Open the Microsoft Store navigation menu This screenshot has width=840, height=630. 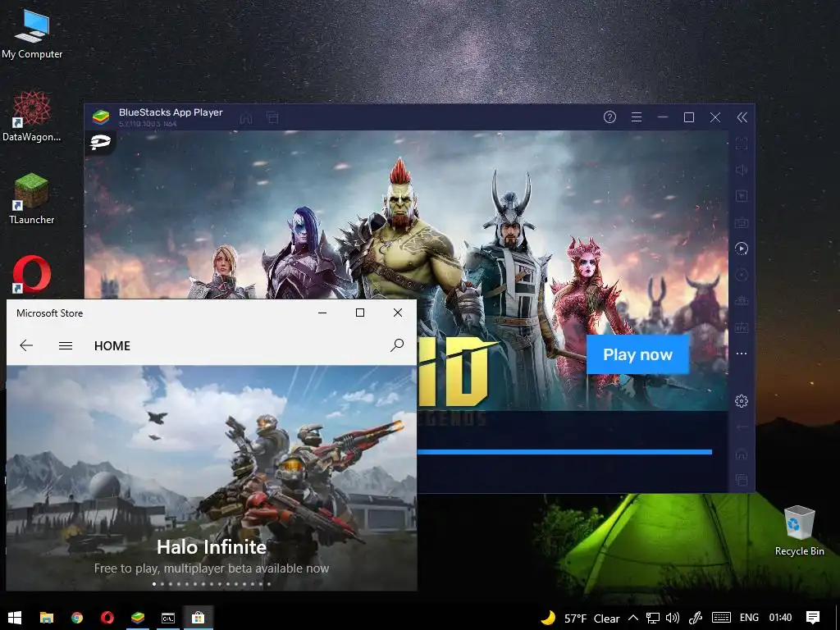66,345
